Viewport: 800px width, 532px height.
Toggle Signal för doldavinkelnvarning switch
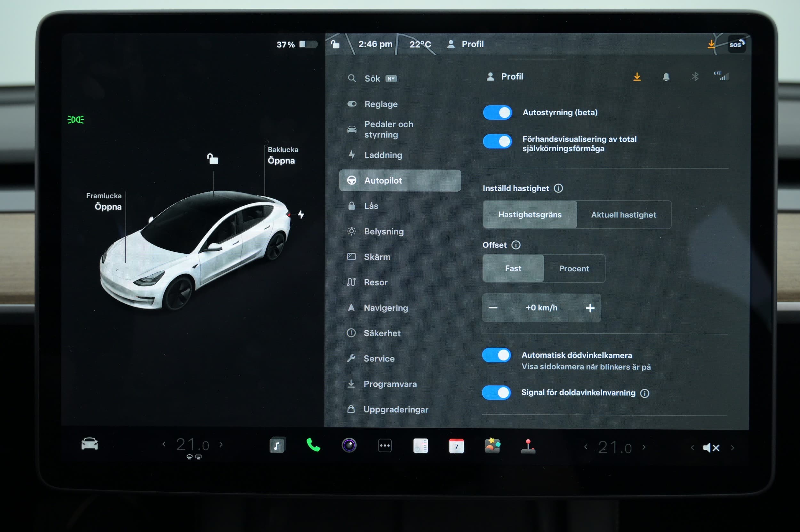(496, 393)
